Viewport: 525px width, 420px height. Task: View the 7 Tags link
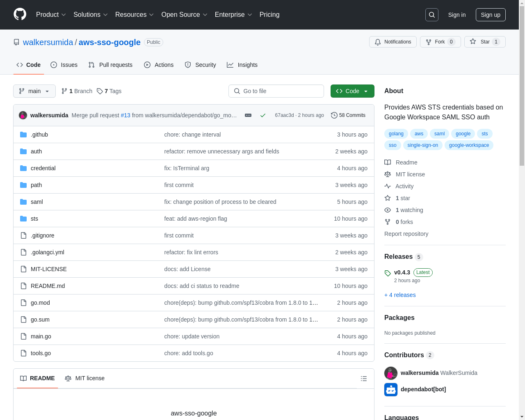coord(109,91)
